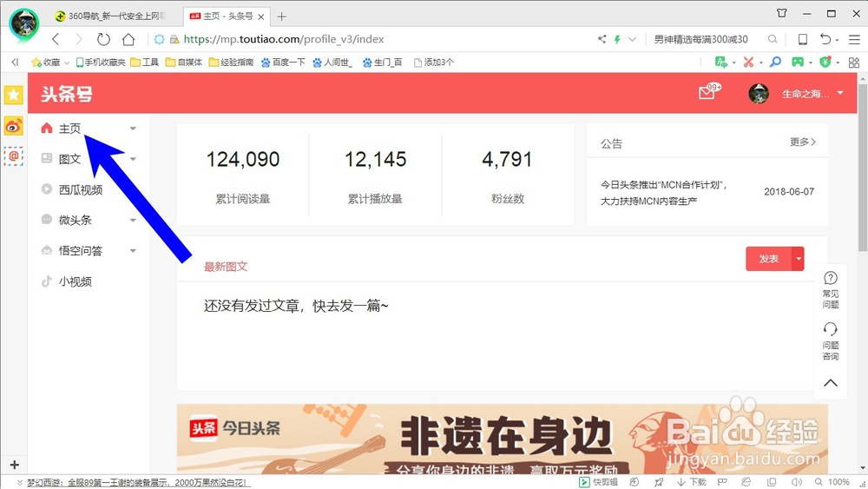Open the yellow star favorites sidebar icon
The width and height of the screenshot is (868, 489).
point(13,96)
